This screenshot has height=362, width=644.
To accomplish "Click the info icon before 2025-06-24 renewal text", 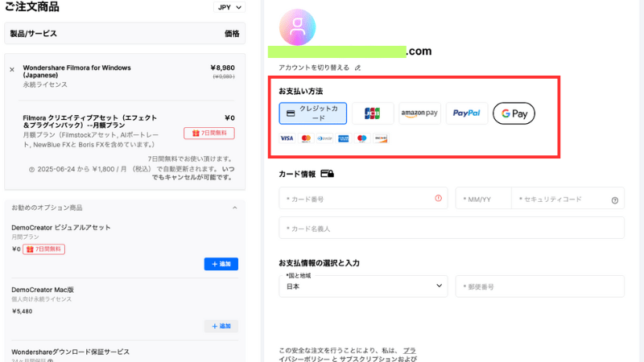I will point(31,170).
